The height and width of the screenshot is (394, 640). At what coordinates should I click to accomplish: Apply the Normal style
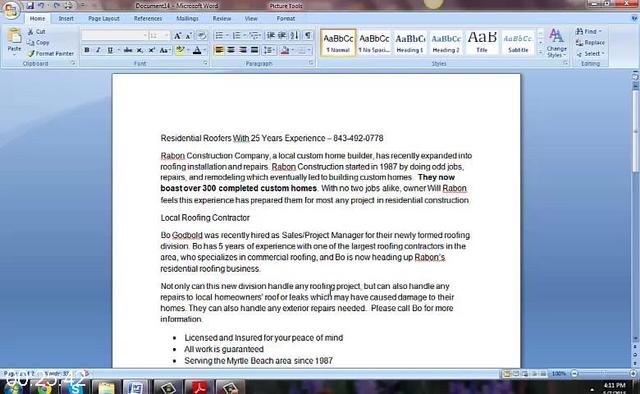(338, 42)
